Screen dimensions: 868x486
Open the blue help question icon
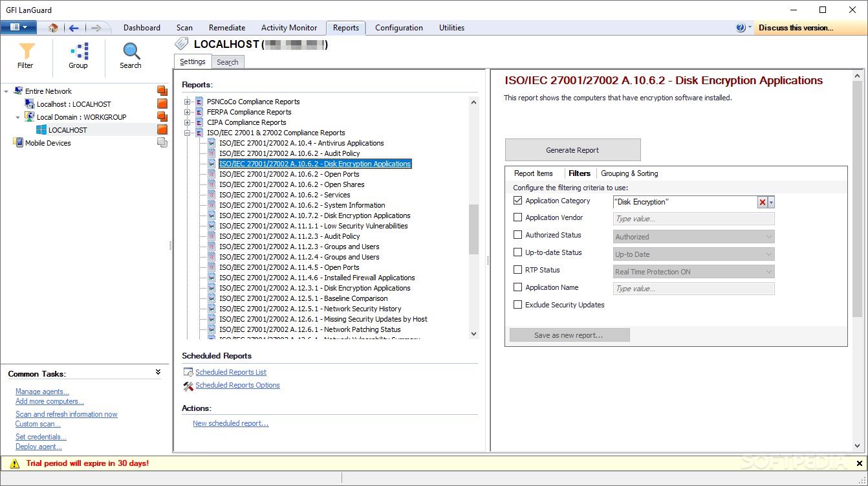tap(741, 28)
